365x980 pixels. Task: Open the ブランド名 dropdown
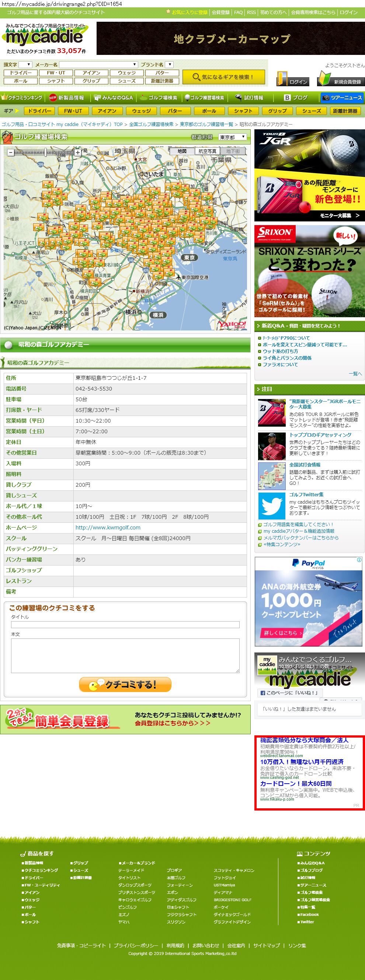[x=170, y=65]
